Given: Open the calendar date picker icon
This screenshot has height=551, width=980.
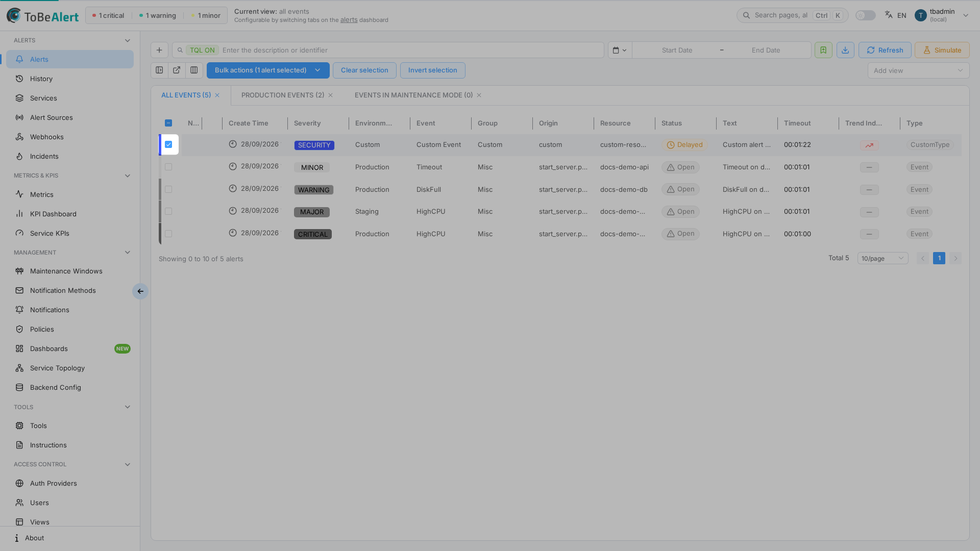Looking at the screenshot, I should click(620, 50).
